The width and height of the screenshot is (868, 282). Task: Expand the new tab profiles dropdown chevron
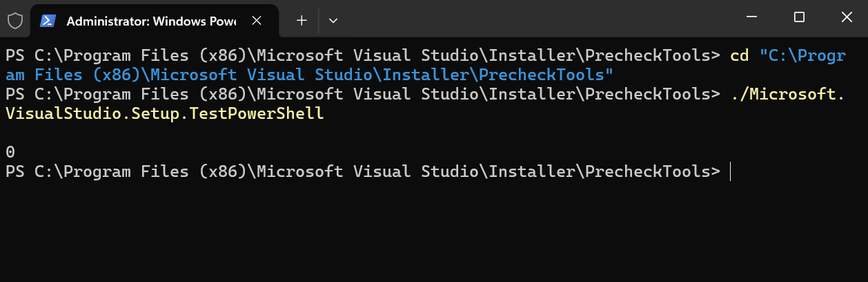pos(333,21)
